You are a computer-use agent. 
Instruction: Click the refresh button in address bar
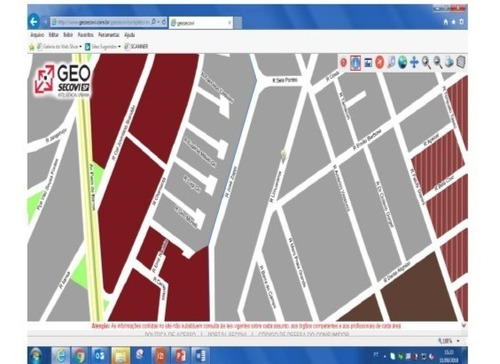163,22
